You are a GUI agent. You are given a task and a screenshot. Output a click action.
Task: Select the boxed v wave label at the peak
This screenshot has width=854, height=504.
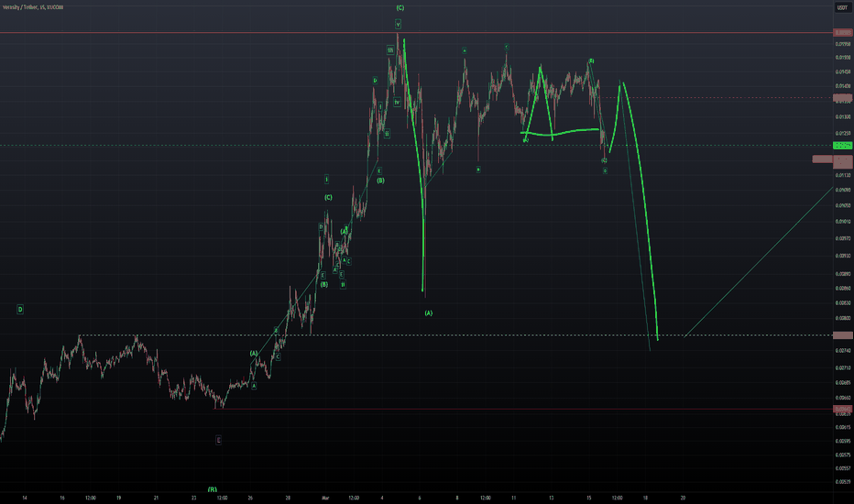(398, 25)
